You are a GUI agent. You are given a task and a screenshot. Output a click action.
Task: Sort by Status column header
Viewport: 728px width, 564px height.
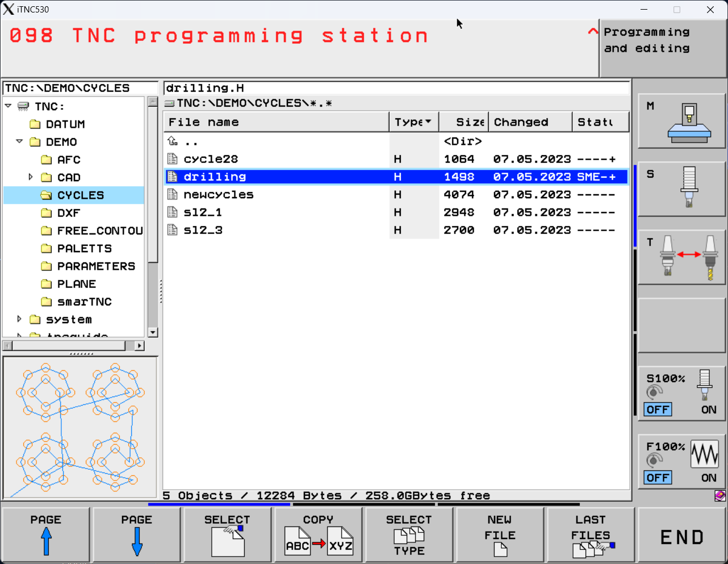click(601, 122)
